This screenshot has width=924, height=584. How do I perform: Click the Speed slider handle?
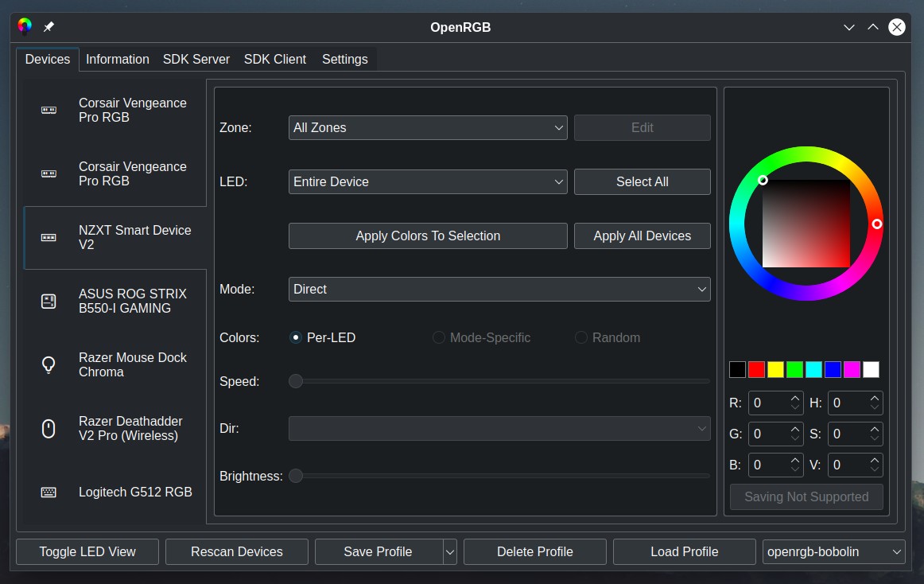point(296,381)
